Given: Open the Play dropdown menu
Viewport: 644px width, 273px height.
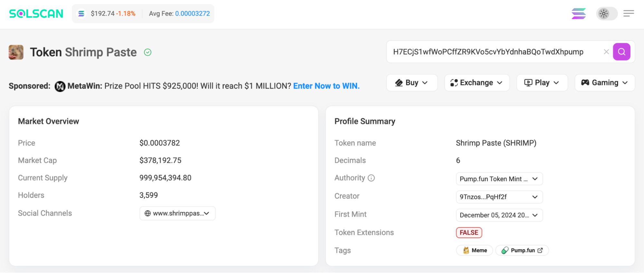Looking at the screenshot, I should point(542,83).
